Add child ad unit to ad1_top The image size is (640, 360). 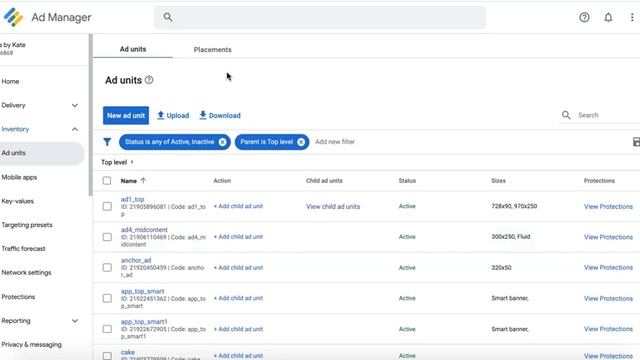tap(238, 206)
